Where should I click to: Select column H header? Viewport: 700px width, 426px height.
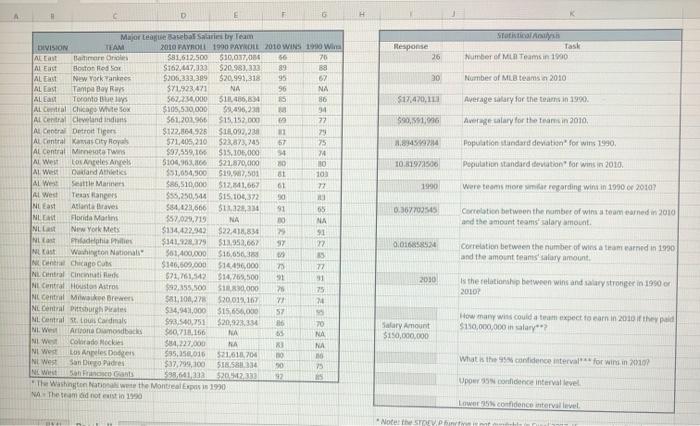click(362, 14)
